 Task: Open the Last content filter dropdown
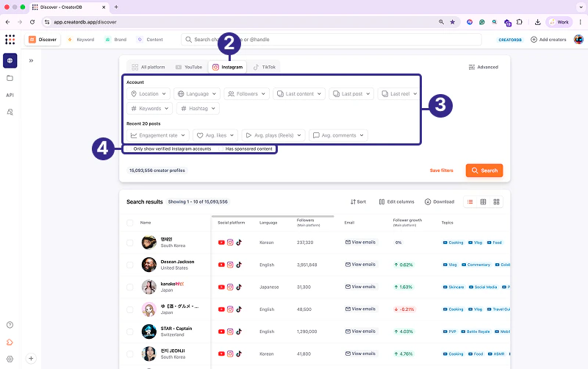299,94
